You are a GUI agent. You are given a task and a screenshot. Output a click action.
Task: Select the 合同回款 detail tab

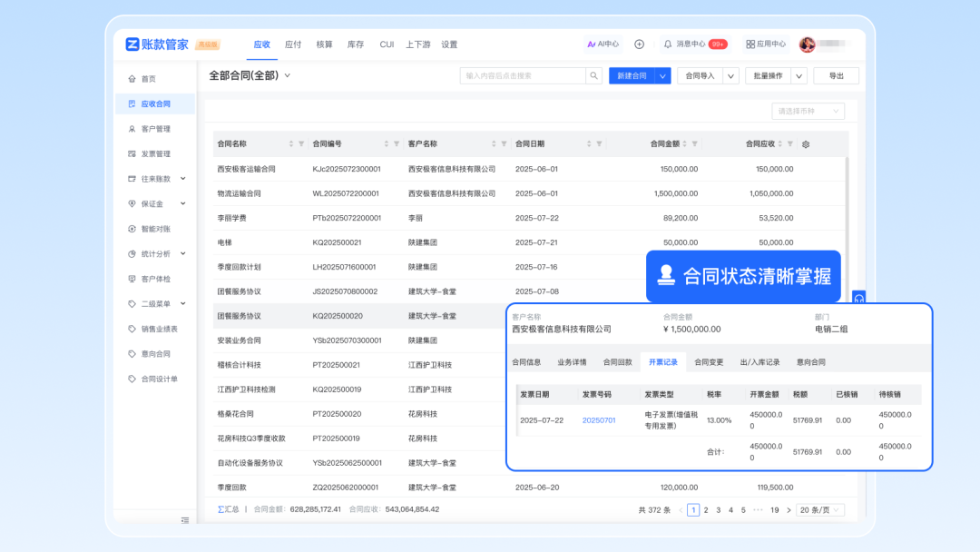[x=617, y=362]
